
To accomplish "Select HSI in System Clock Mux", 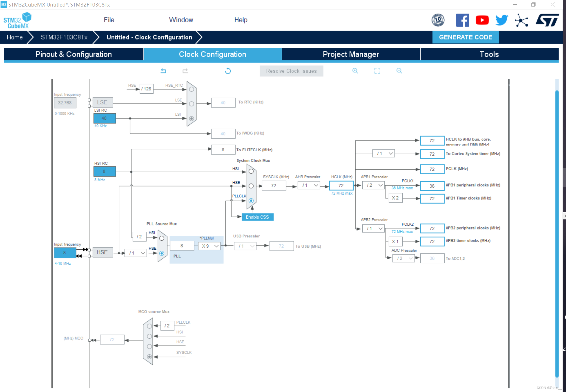I will pos(251,171).
